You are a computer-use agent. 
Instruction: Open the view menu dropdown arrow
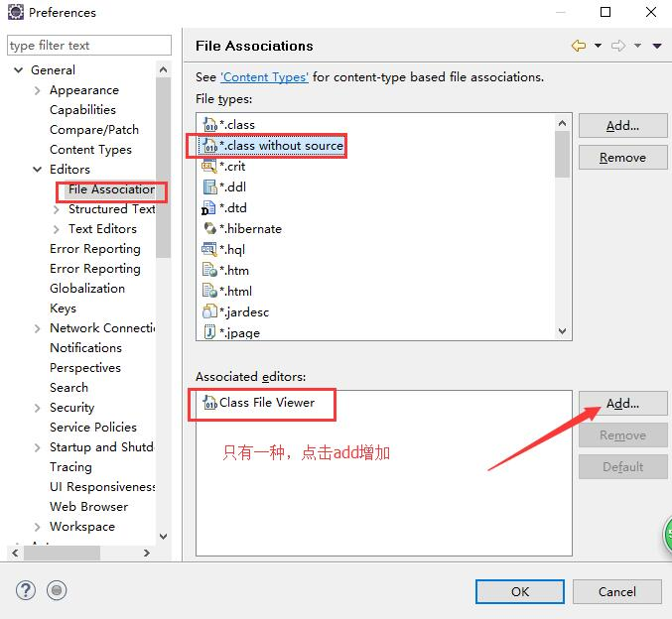[657, 46]
